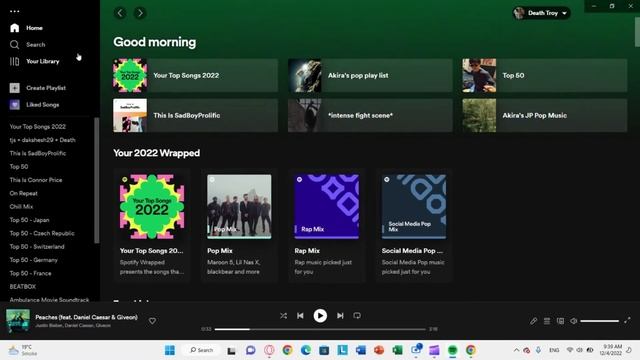Open Akira's JP Pop Music tile
Image resolution: width=640 pixels, height=360 pixels.
(x=544, y=115)
